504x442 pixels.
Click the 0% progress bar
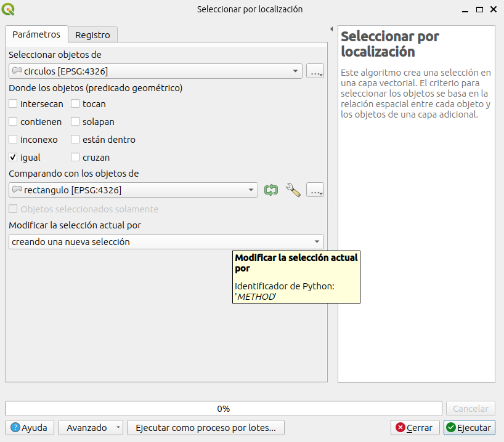pos(223,409)
